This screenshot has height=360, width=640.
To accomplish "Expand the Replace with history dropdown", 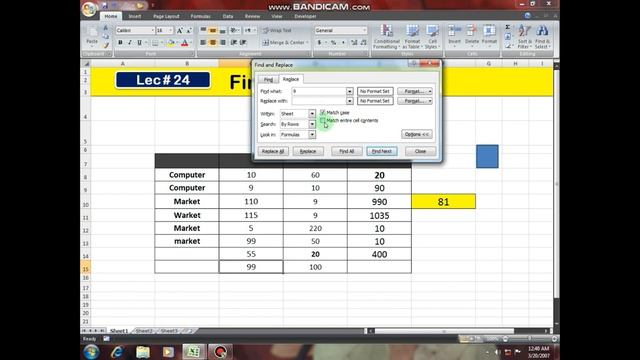I will click(349, 101).
